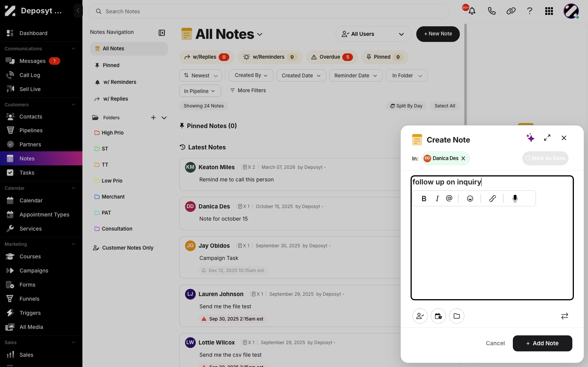Open the Created By filter dropdown
Image resolution: width=588 pixels, height=367 pixels.
[251, 75]
